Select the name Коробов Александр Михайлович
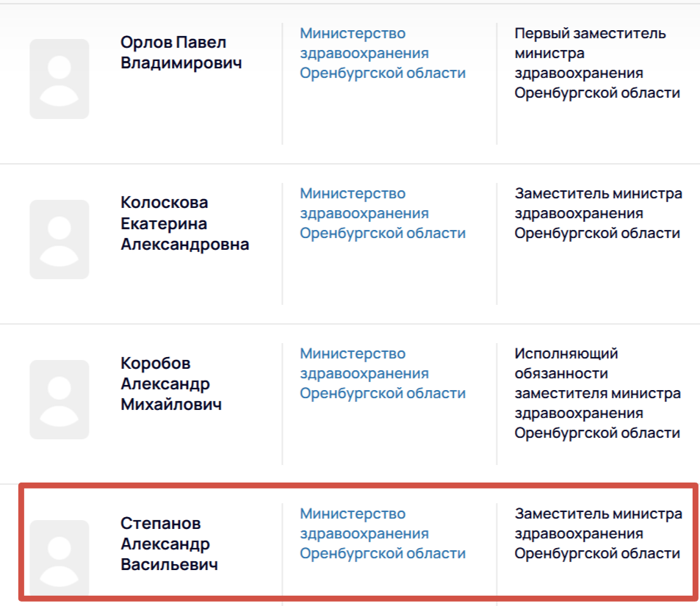 170,384
